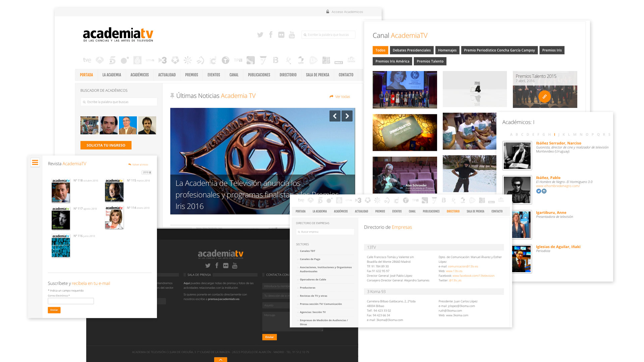Open the 2010 year dropdown in Revista
Viewport: 644px width, 362px height.
pyautogui.click(x=147, y=172)
